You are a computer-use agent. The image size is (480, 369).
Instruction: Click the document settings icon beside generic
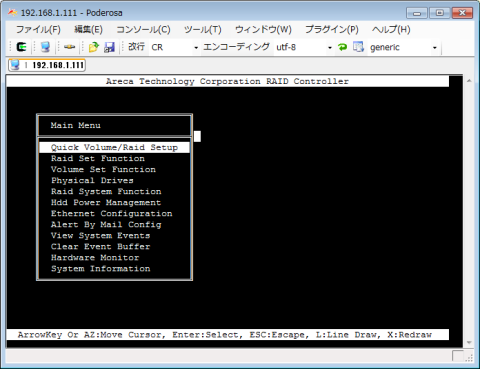click(x=358, y=47)
